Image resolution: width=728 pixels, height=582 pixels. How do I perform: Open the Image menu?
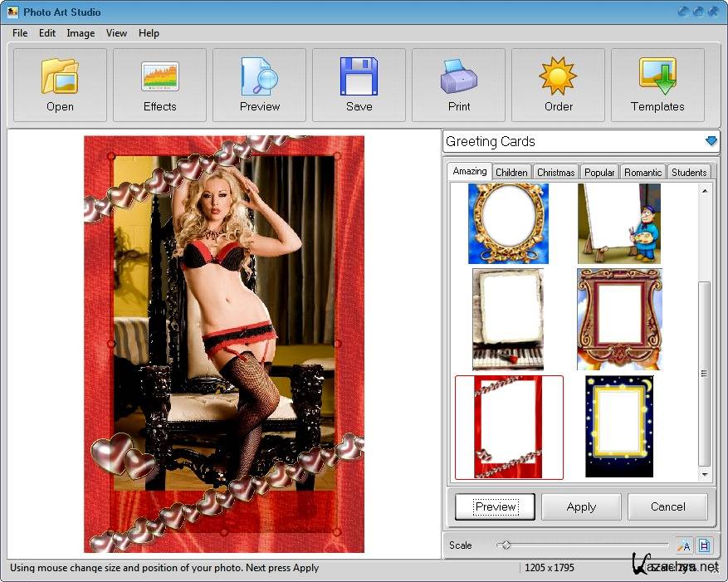[x=81, y=33]
